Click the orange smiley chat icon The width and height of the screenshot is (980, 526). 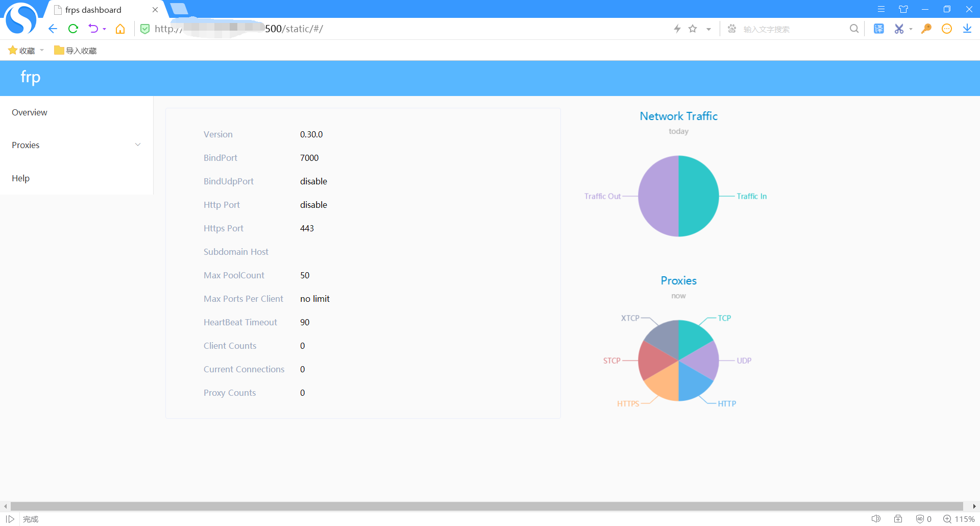click(x=947, y=29)
